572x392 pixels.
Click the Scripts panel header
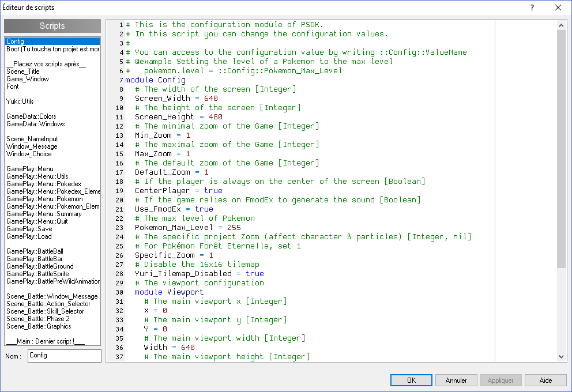pyautogui.click(x=52, y=26)
